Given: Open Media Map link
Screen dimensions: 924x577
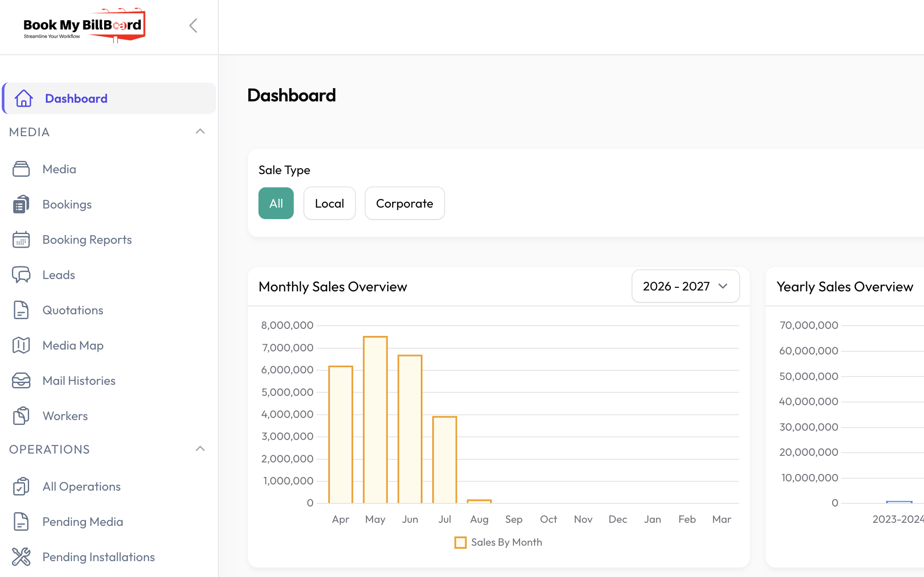Looking at the screenshot, I should 73,346.
